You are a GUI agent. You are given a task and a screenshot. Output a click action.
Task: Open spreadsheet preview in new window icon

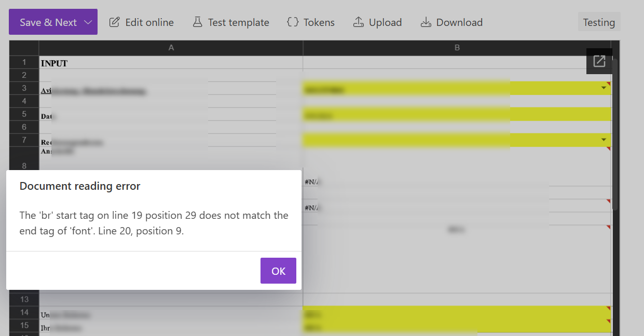click(x=599, y=61)
